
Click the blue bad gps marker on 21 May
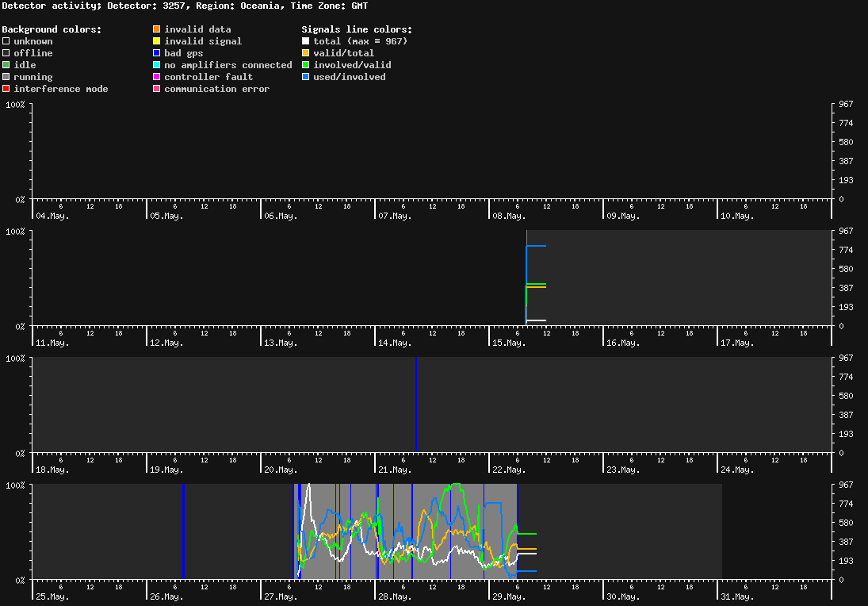tap(415, 405)
